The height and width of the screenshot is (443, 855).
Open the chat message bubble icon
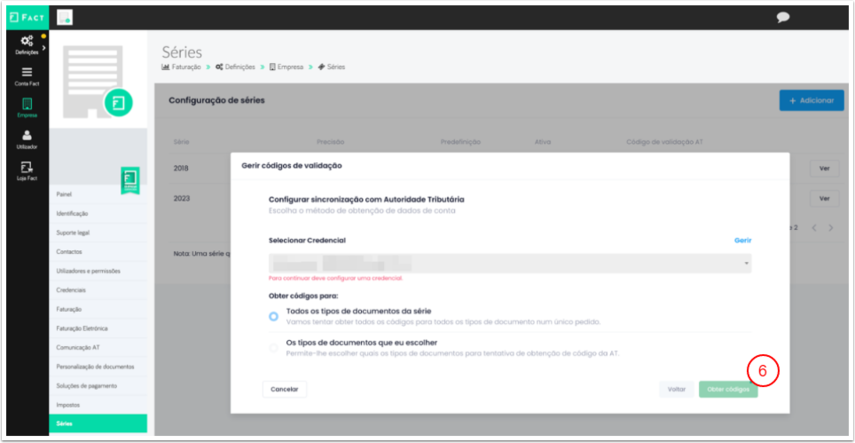point(783,17)
